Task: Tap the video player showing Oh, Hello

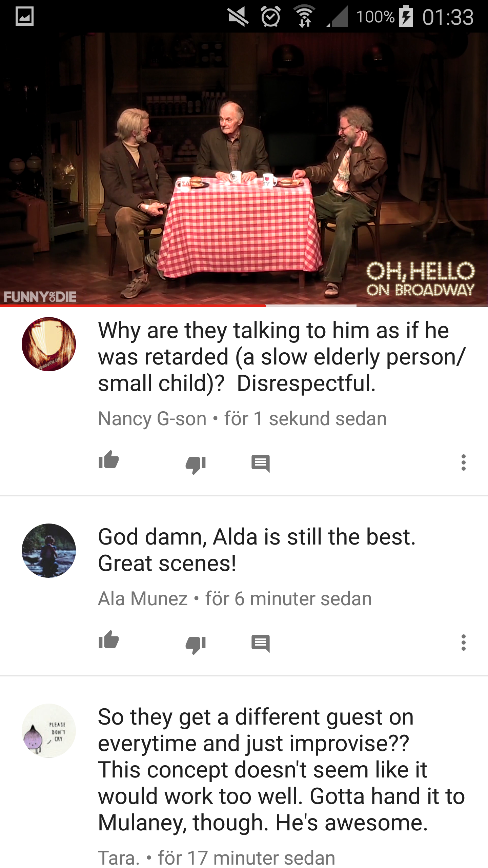Action: point(244,169)
